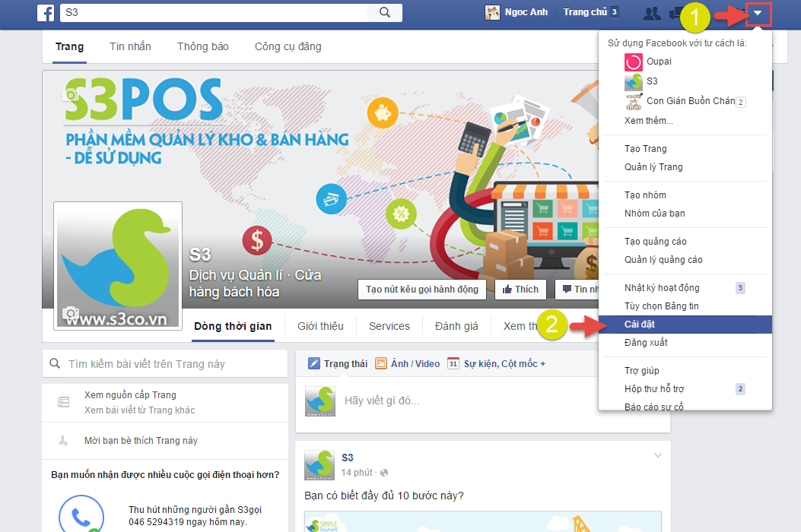Click Tìm kiếm bài viết trên Trang field

(165, 364)
